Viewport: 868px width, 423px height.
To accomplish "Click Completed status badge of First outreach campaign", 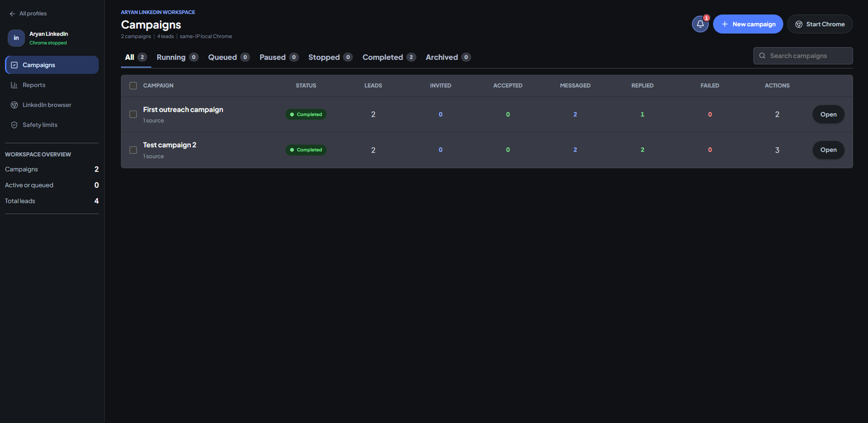I will 306,114.
